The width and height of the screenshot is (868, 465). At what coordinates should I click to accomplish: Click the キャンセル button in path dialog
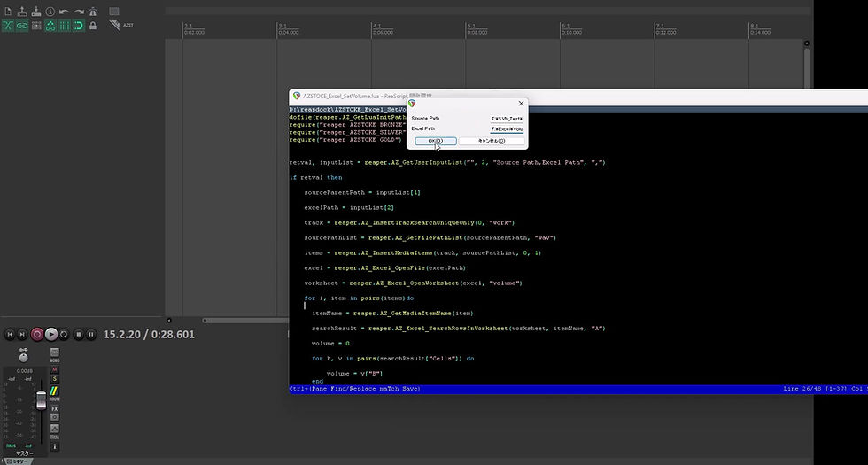point(492,141)
